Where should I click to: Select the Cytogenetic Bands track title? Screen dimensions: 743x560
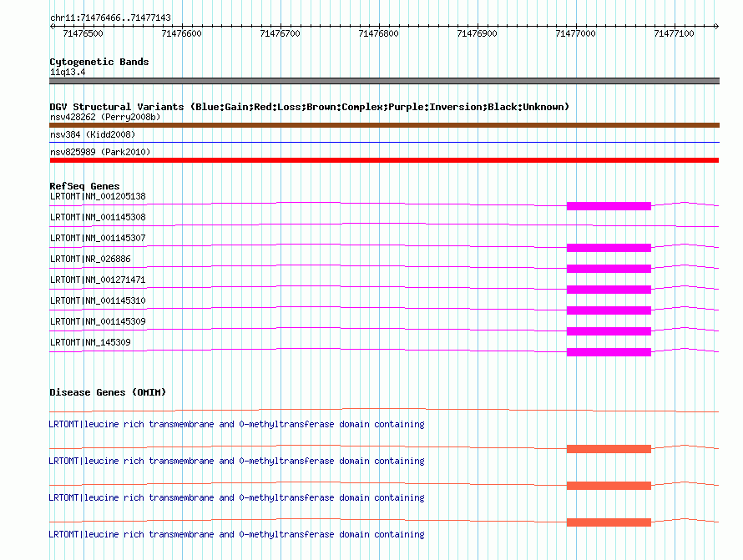(x=99, y=62)
